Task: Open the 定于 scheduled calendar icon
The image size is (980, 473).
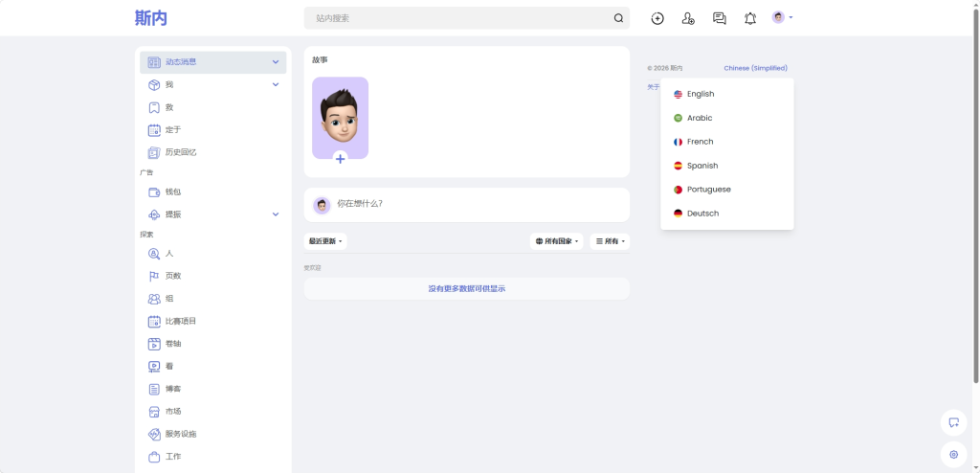Action: tap(154, 130)
